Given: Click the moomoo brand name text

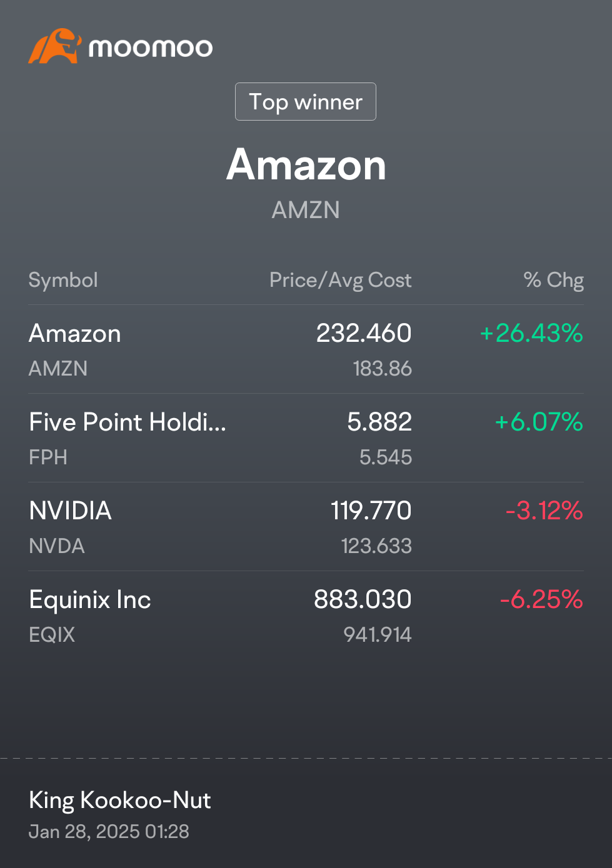Looking at the screenshot, I should point(151,47).
